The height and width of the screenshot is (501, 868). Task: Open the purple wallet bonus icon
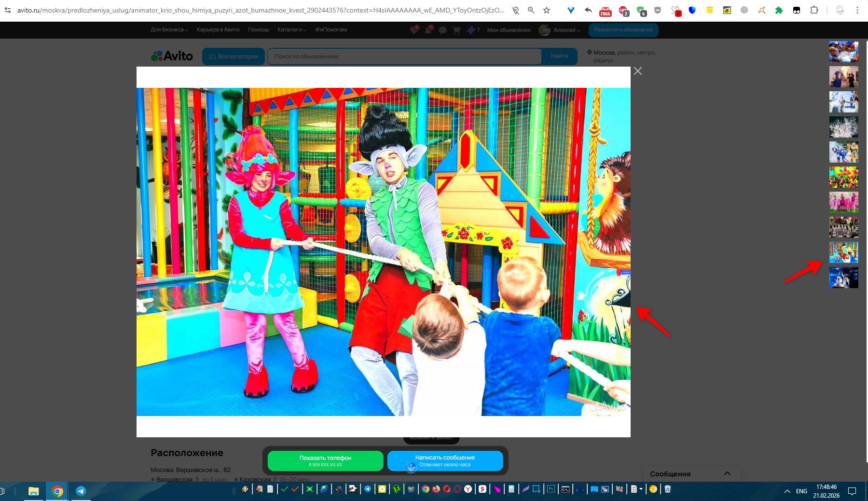[x=472, y=30]
